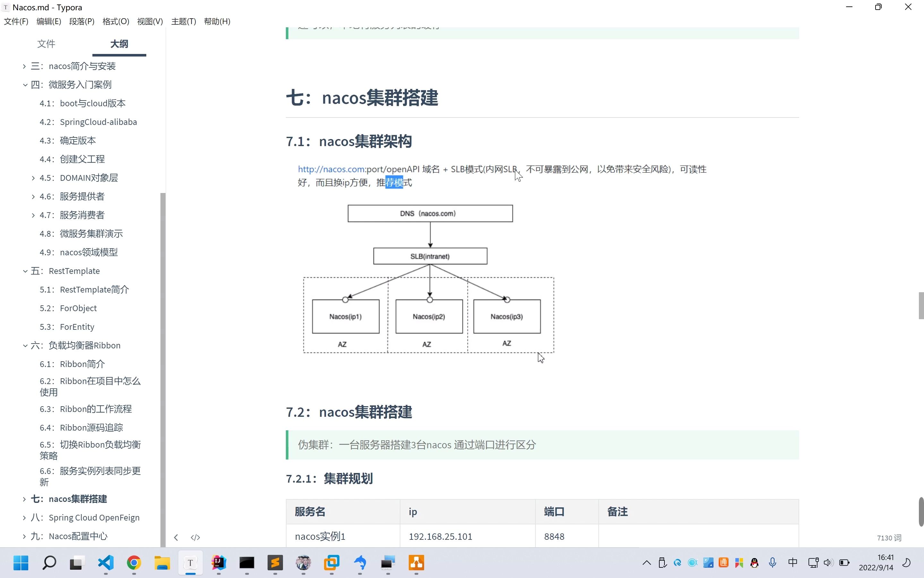Screen dimensions: 924x578
Task: Expand 三：nacos简介与安装 outline section
Action: 24,66
